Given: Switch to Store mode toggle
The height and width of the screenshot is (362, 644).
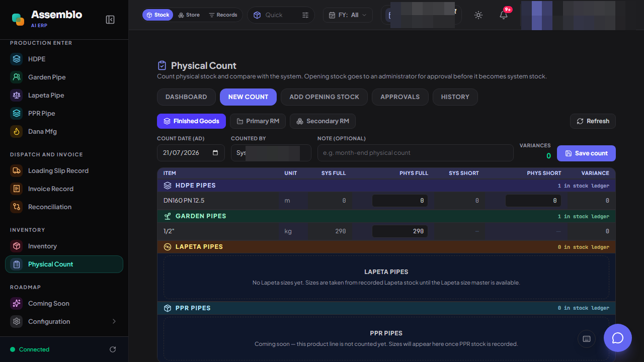Looking at the screenshot, I should 189,15.
